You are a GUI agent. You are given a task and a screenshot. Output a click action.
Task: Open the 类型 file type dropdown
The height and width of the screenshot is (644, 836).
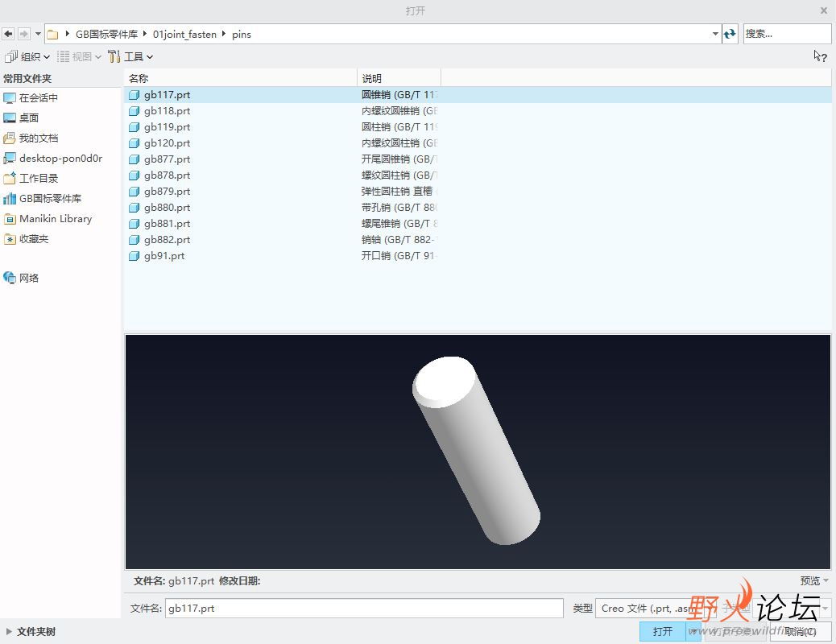tap(656, 609)
